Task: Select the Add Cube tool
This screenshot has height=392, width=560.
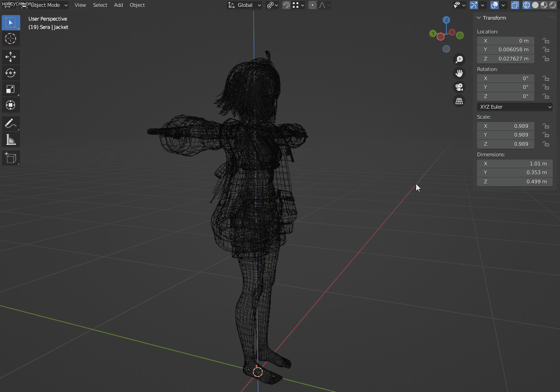Action: coord(11,158)
